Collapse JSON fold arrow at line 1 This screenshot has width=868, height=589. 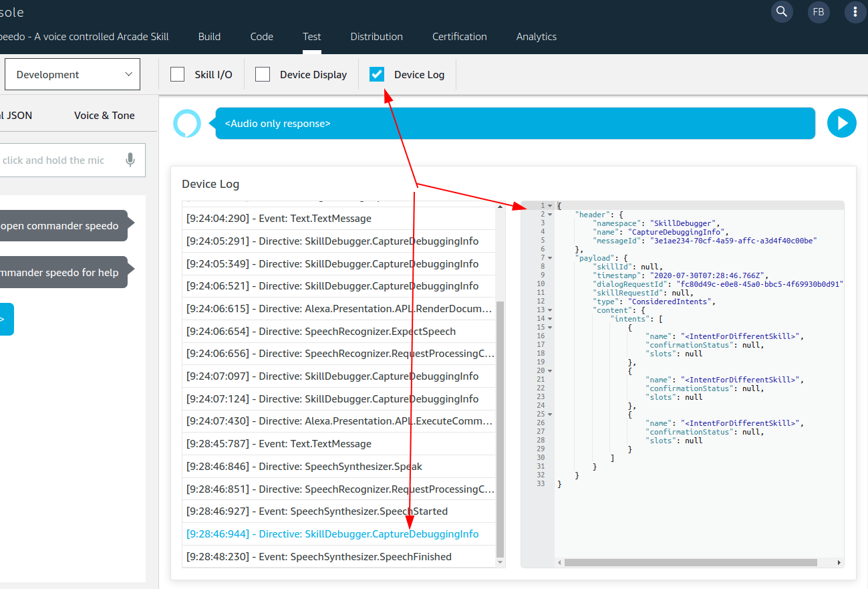549,205
